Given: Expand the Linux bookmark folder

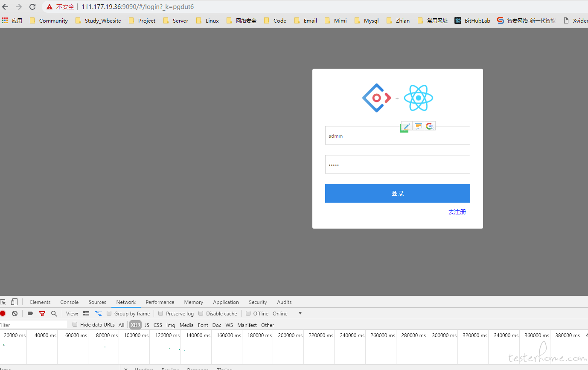Looking at the screenshot, I should coord(207,20).
